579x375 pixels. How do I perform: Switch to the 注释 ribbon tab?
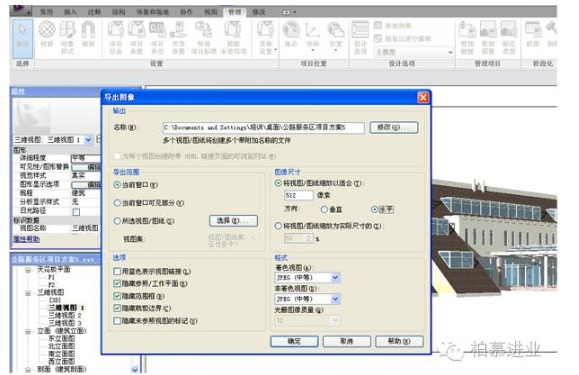pos(94,12)
